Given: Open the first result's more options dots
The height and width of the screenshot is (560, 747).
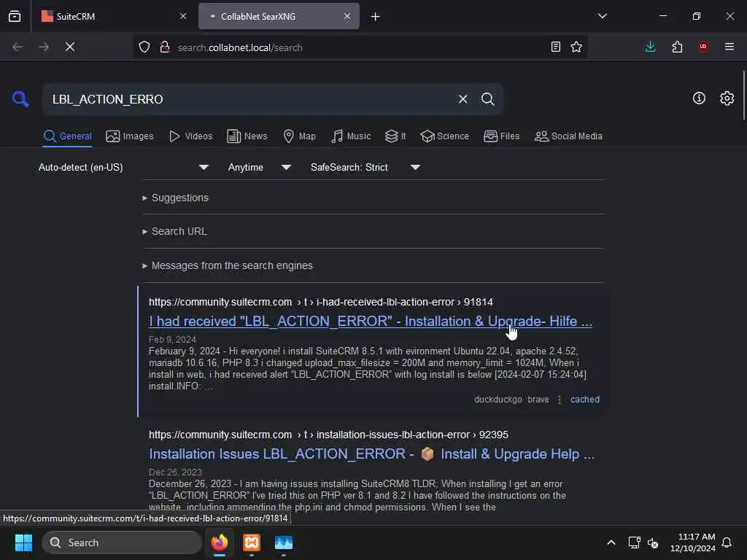Looking at the screenshot, I should 560,400.
